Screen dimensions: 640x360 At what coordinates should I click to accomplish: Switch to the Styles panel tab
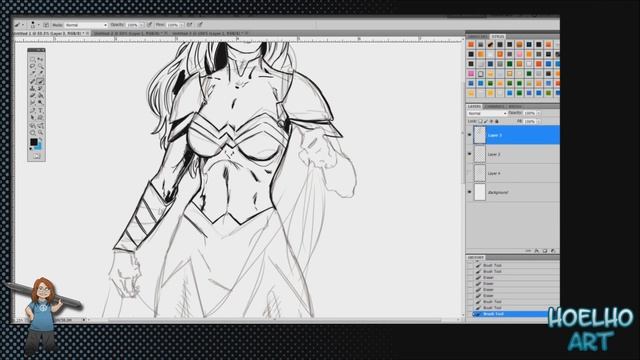click(x=498, y=37)
